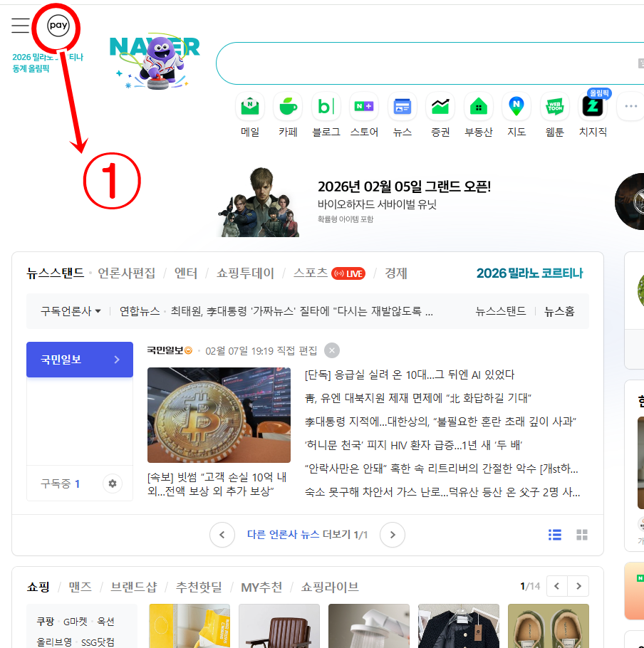Select the 엔터 tab
Screen dimensions: 644x648
[x=186, y=273]
